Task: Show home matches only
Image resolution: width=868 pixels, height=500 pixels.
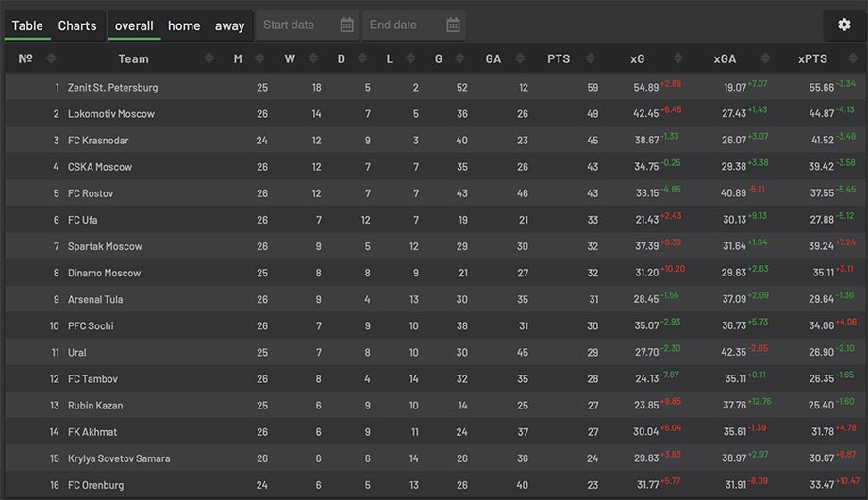Action: pos(184,26)
